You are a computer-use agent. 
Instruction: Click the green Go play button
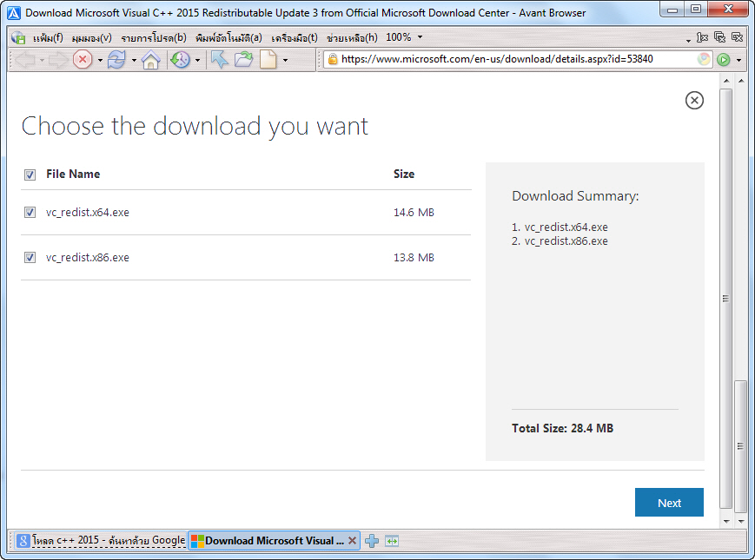point(723,60)
